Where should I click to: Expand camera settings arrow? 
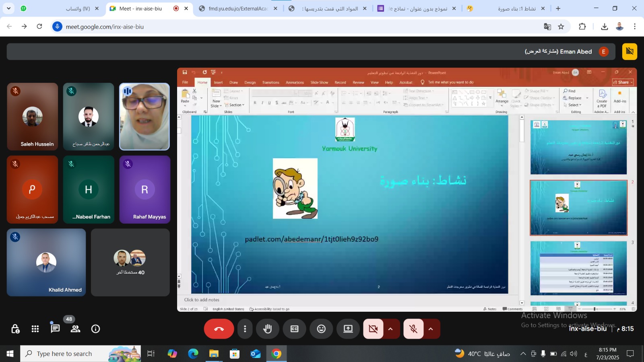pyautogui.click(x=390, y=329)
